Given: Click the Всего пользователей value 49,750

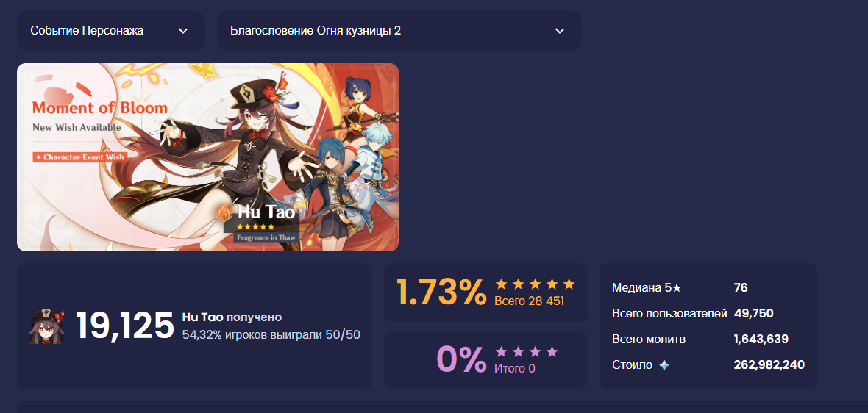Looking at the screenshot, I should coord(753,314).
